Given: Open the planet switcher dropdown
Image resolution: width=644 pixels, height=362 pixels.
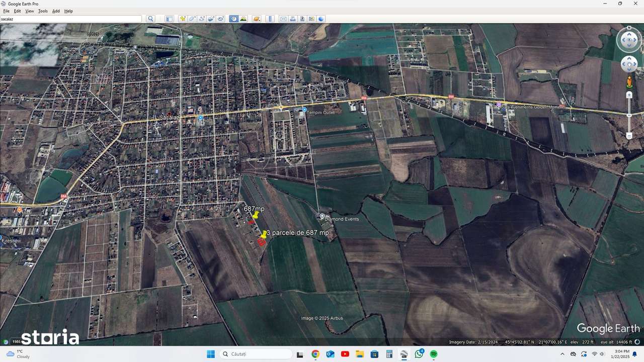Looking at the screenshot, I should [x=257, y=19].
